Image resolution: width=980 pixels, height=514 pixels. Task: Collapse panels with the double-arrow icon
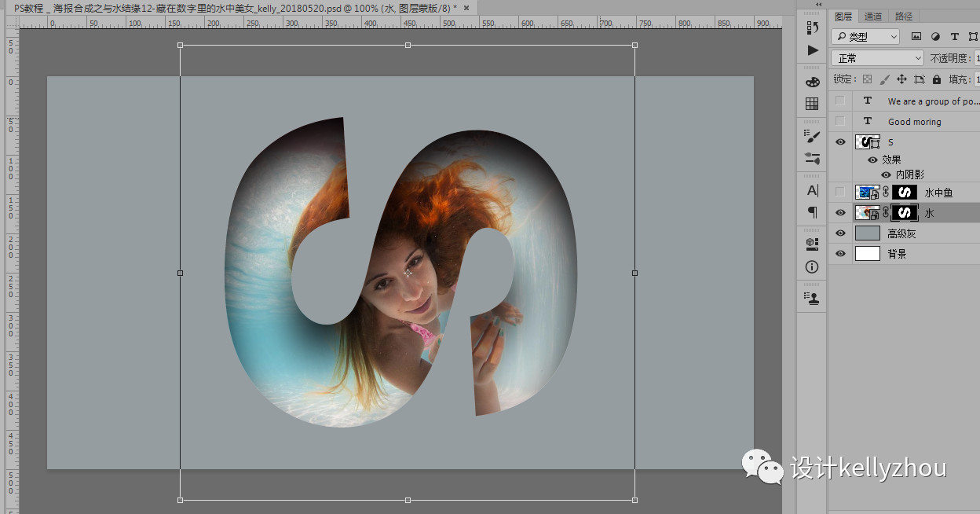pos(819,5)
